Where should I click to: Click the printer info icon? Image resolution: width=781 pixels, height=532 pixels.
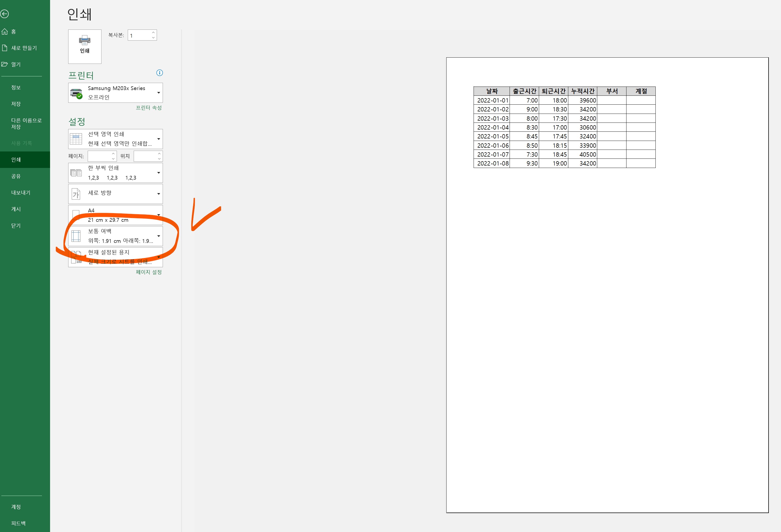[x=160, y=73]
